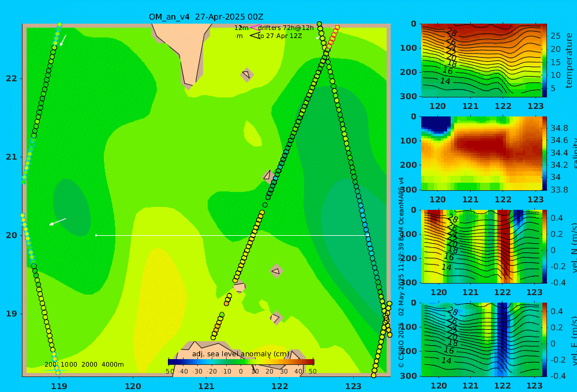Viewport: 577px width, 392px height.
Task: Select the 'to 27 Apr 12Z' legend text
Action: click(280, 36)
